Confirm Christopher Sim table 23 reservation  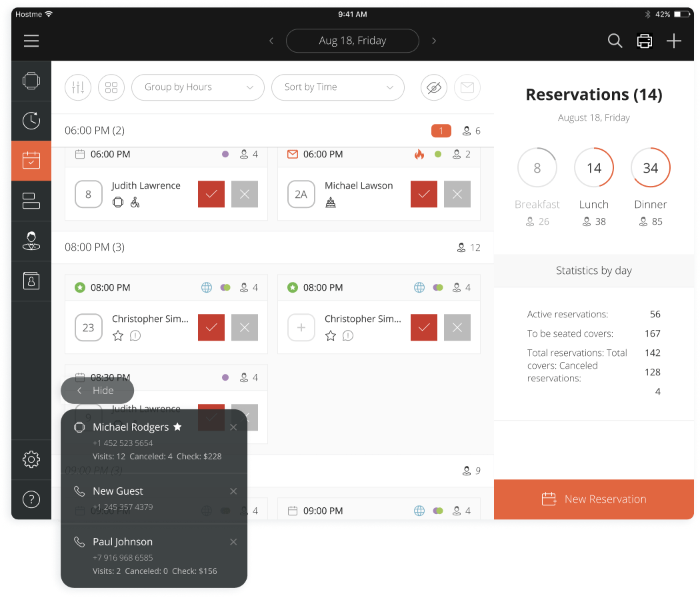coord(211,327)
